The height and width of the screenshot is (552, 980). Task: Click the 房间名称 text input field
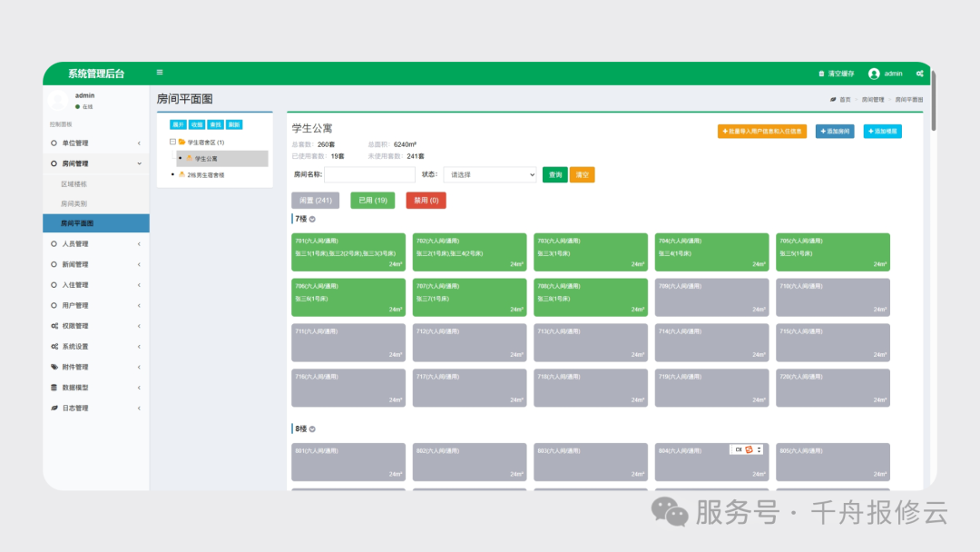tap(369, 174)
